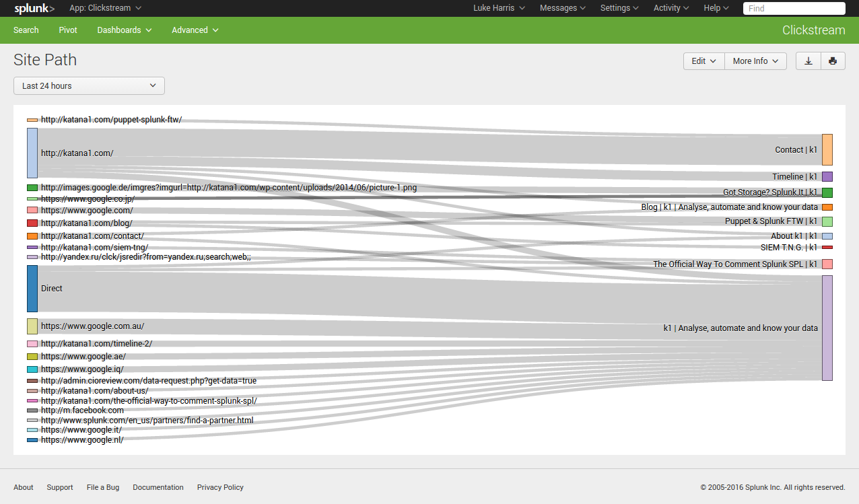This screenshot has width=859, height=504.
Task: Click the admin.cioreview.com data-request label
Action: coord(149,381)
